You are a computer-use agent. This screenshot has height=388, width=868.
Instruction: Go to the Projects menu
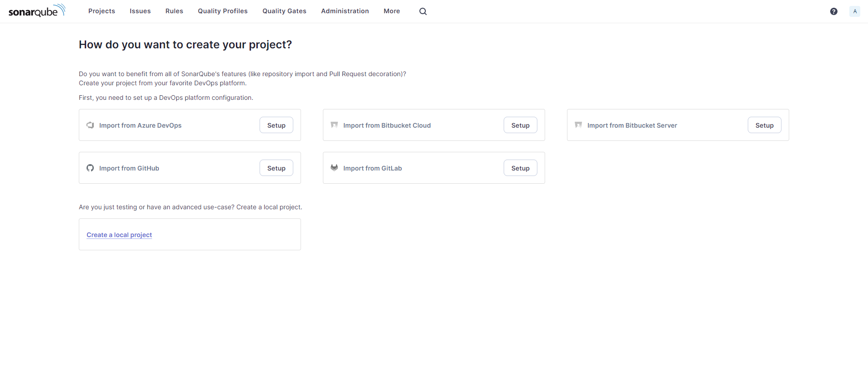tap(102, 11)
